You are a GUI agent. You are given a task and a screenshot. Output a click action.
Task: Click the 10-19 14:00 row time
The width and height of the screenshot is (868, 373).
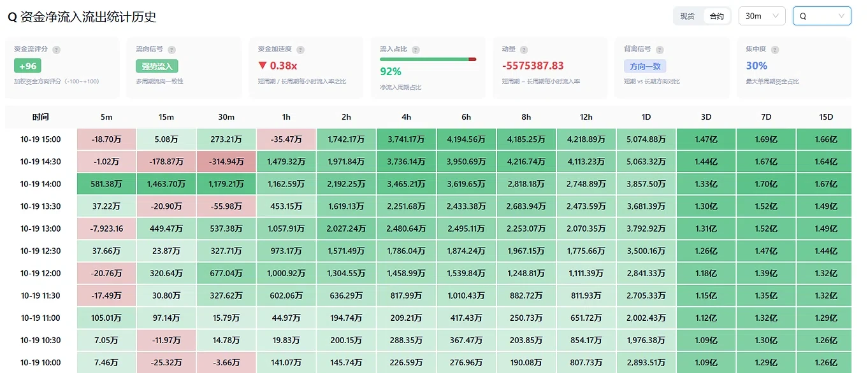pos(41,184)
